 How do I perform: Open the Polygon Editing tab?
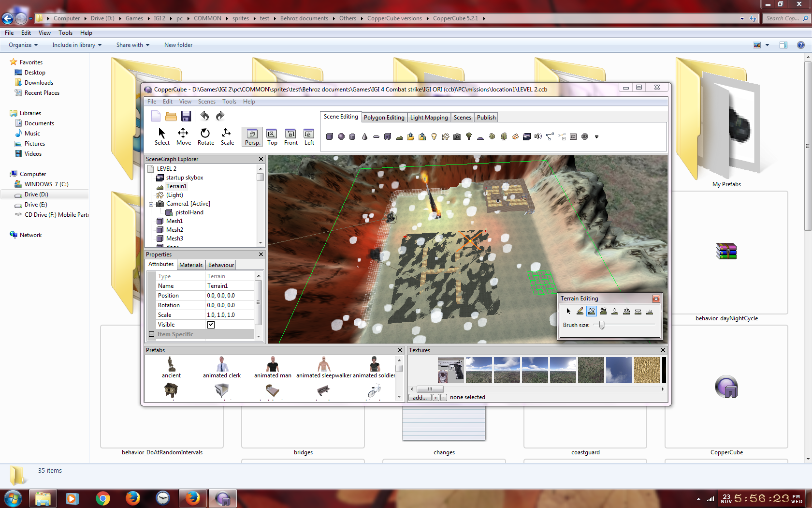pos(384,118)
